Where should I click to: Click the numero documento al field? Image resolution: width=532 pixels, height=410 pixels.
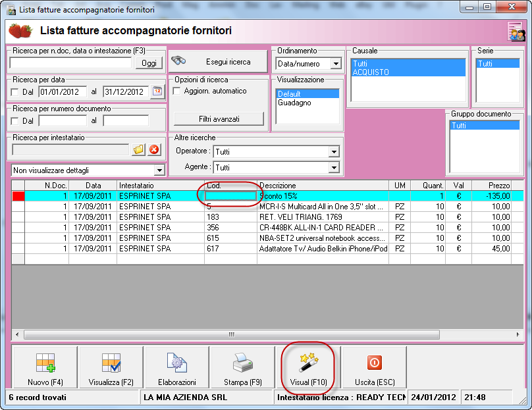pyautogui.click(x=126, y=120)
